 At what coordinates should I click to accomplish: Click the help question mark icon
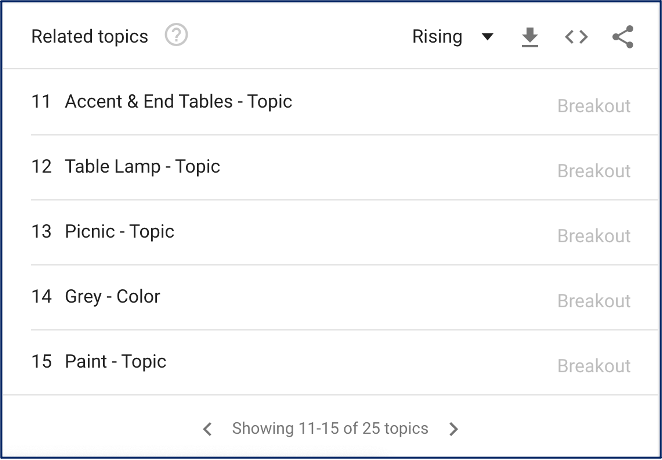(176, 35)
